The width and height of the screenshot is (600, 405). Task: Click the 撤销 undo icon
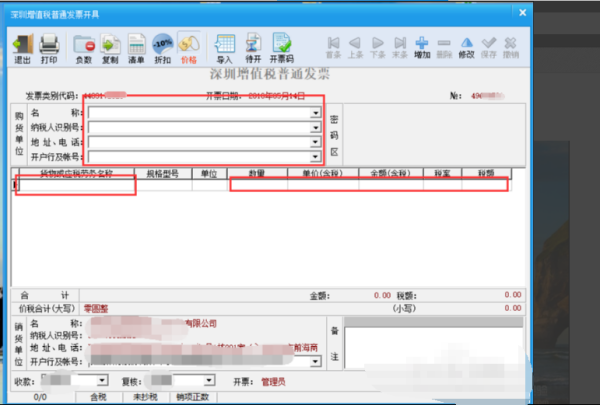click(x=511, y=48)
